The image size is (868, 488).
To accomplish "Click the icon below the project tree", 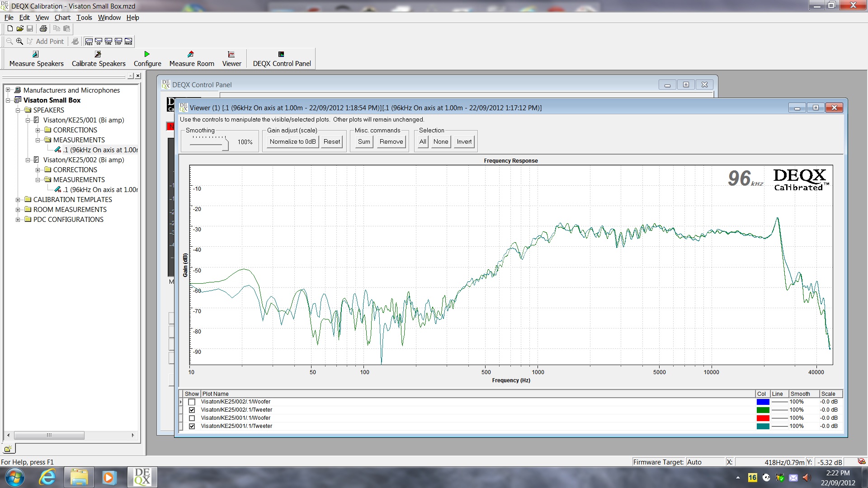I will click(8, 448).
